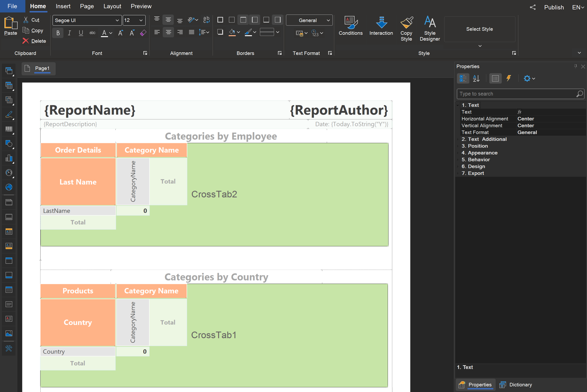Open the Style Designer

point(430,28)
